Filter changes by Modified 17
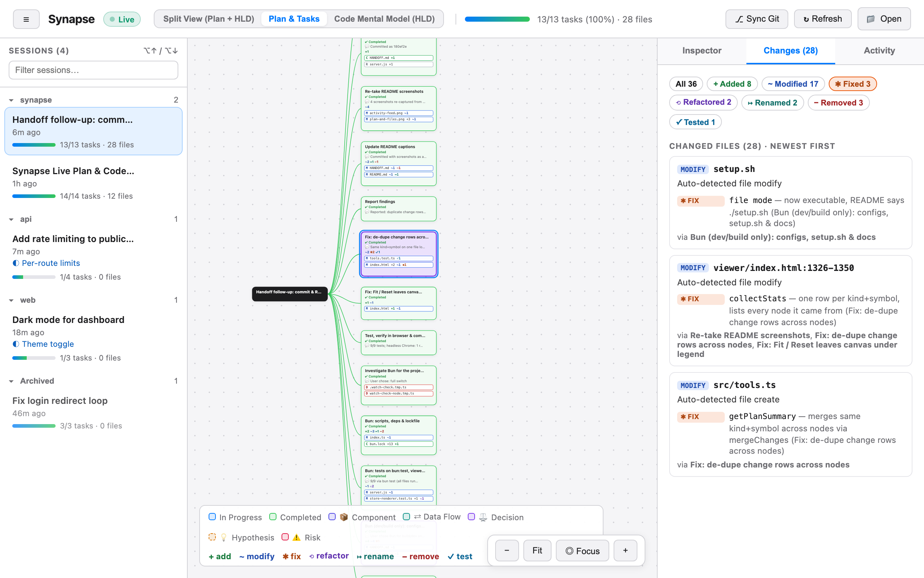 click(793, 84)
